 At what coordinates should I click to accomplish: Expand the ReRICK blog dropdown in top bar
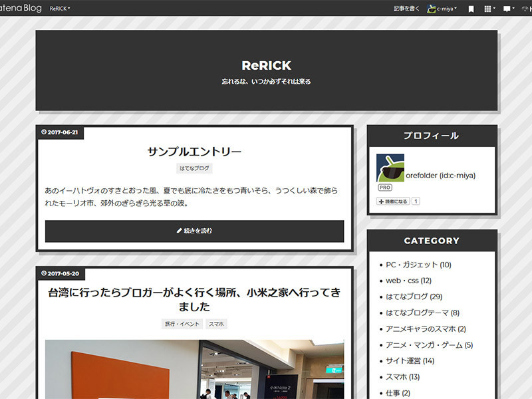(60, 9)
